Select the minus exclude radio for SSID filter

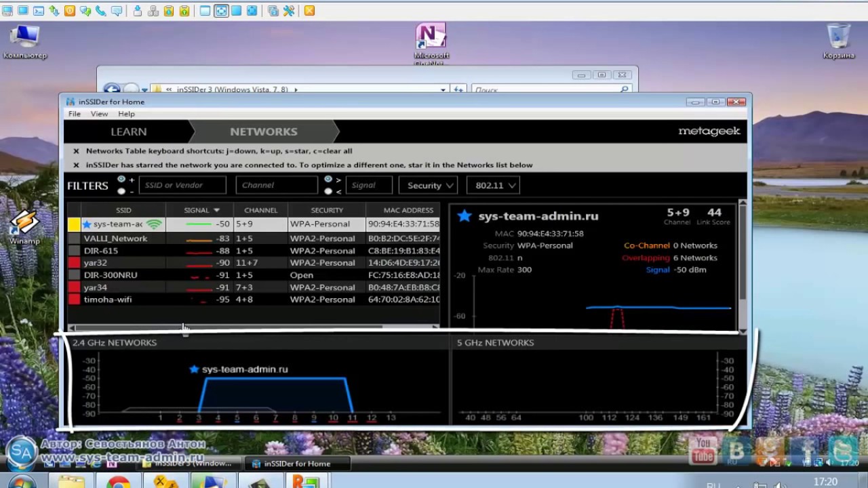click(x=121, y=191)
